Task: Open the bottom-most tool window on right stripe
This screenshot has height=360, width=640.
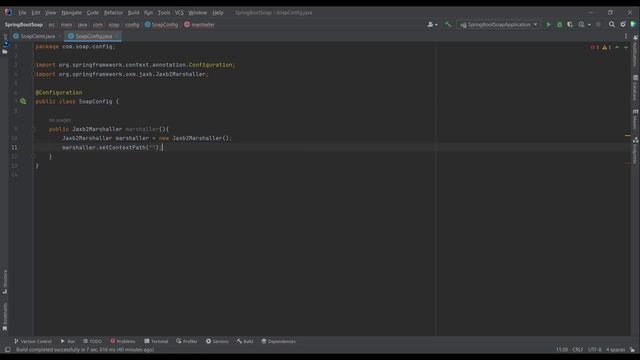Action: pyautogui.click(x=636, y=150)
